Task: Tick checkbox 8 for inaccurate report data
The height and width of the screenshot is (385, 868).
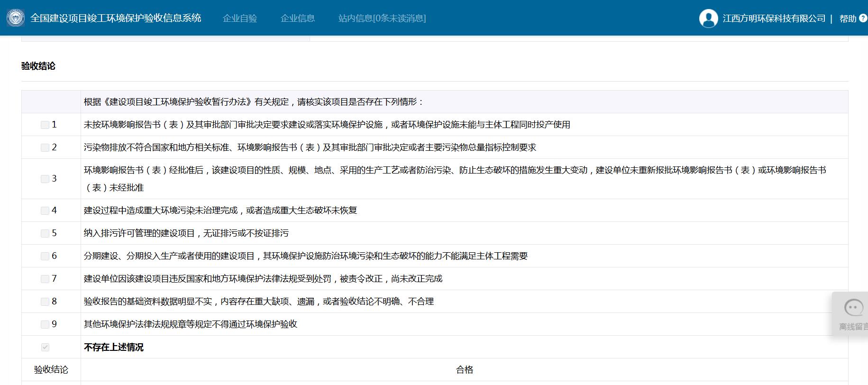Action: [x=45, y=302]
